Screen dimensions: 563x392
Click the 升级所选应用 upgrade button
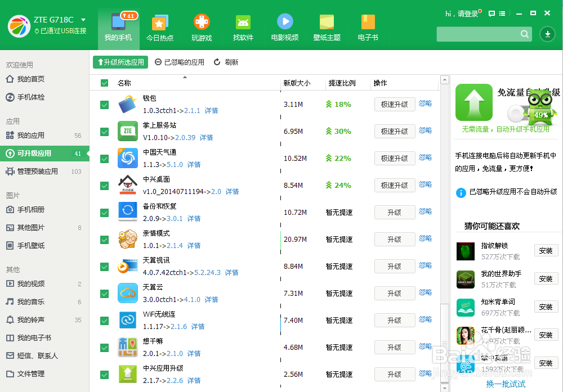tap(120, 62)
